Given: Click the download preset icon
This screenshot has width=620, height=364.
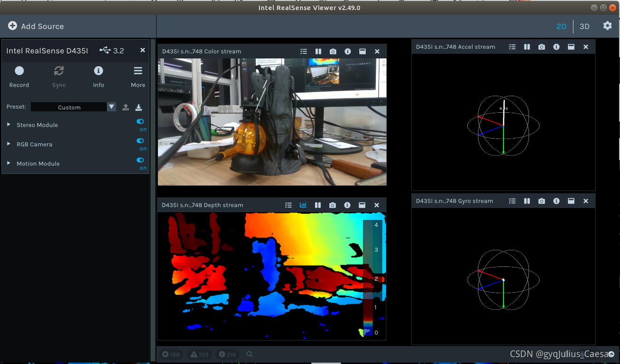Looking at the screenshot, I should click(x=139, y=107).
